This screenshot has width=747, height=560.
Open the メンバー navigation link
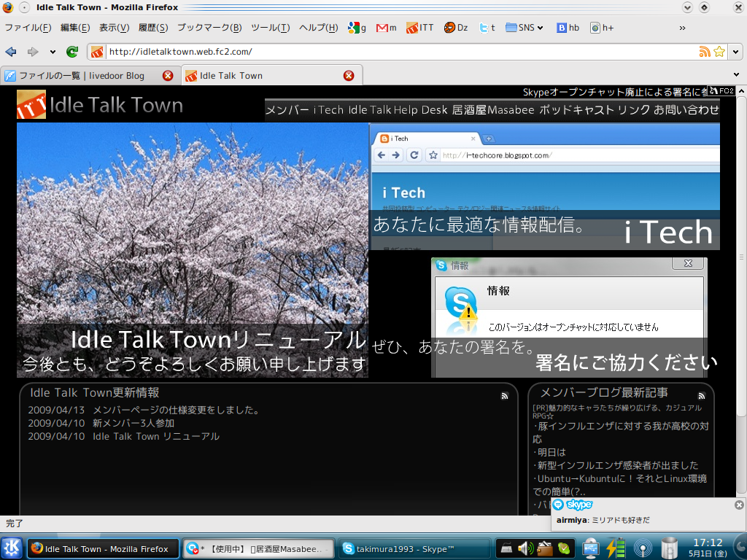287,110
